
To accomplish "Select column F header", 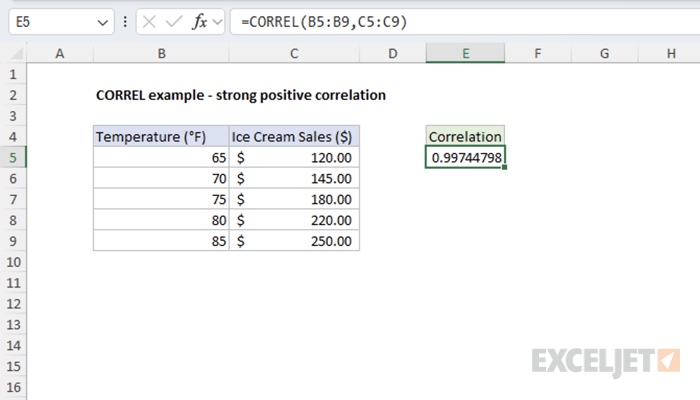I will [538, 54].
